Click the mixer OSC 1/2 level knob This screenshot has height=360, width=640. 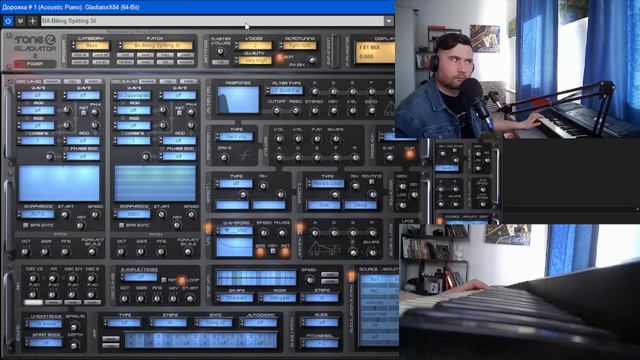(33, 278)
